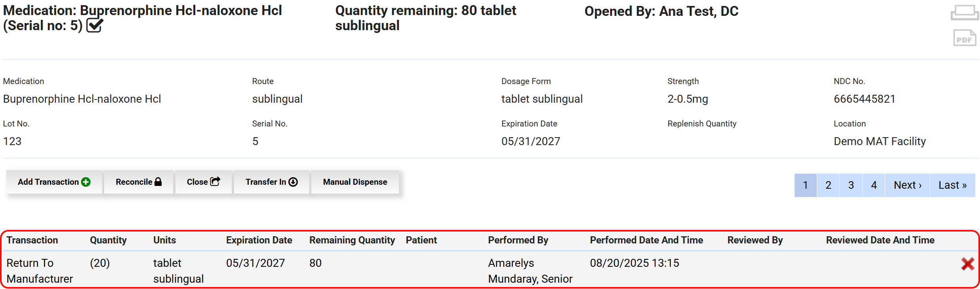The height and width of the screenshot is (289, 980).
Task: Click the Reviewed By column header
Action: (755, 240)
